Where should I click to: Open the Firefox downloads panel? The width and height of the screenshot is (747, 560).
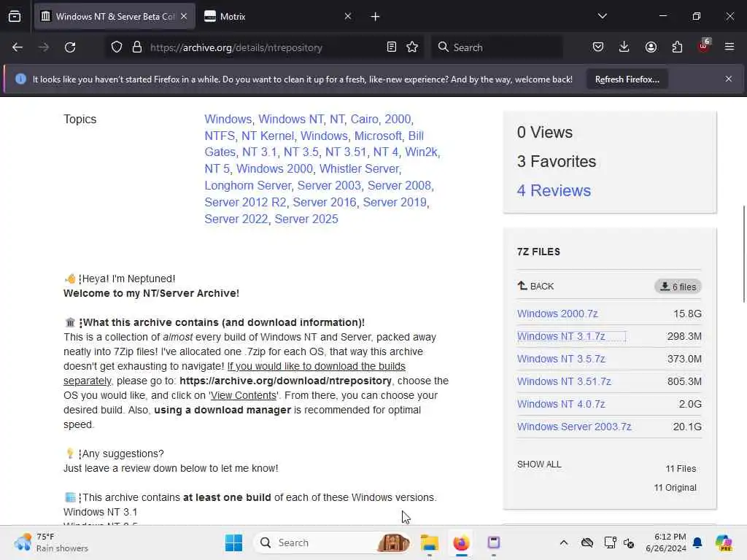click(624, 47)
